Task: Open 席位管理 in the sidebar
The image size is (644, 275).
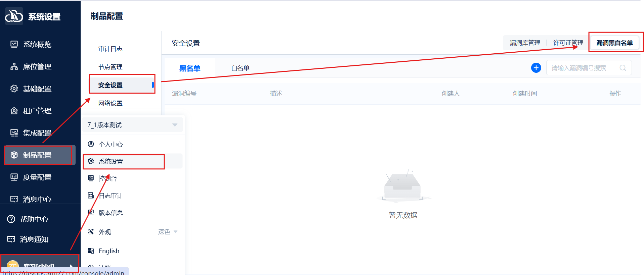Action: pyautogui.click(x=37, y=67)
